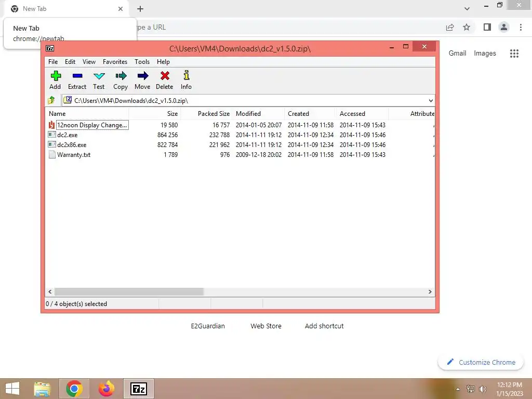The image size is (532, 399).
Task: Toggle the Chrome side panel icon
Action: click(487, 27)
